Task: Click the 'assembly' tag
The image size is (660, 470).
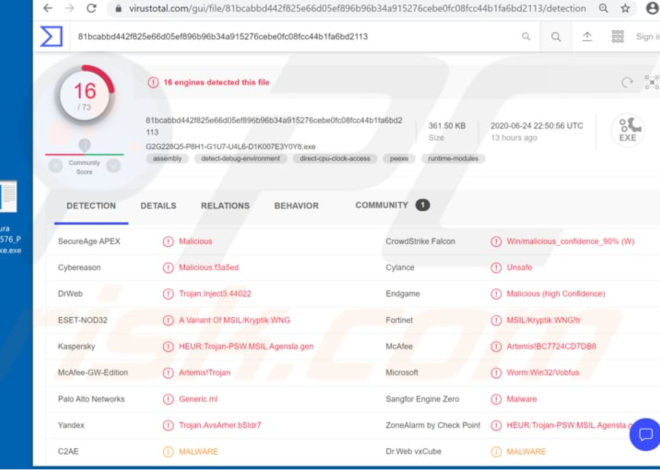Action: point(168,159)
